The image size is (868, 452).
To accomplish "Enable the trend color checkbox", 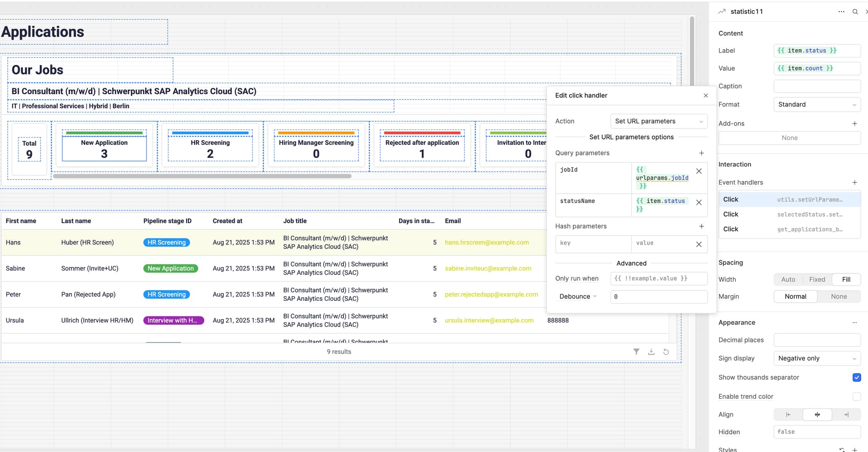I will click(856, 396).
